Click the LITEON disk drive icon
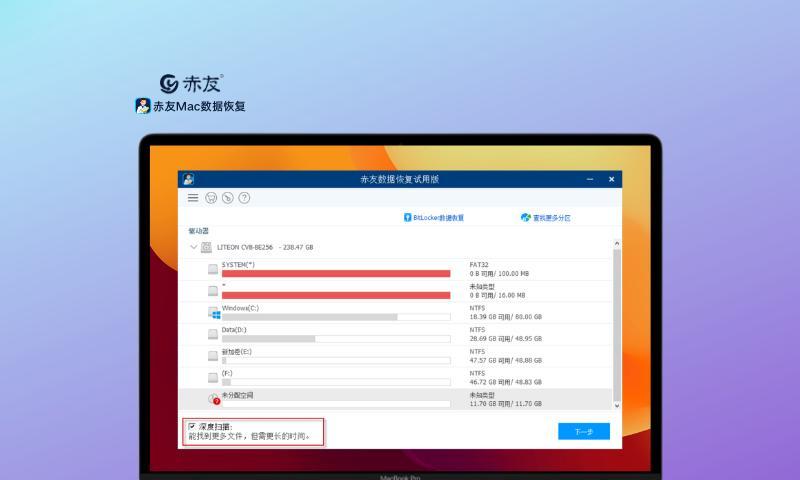 206,247
